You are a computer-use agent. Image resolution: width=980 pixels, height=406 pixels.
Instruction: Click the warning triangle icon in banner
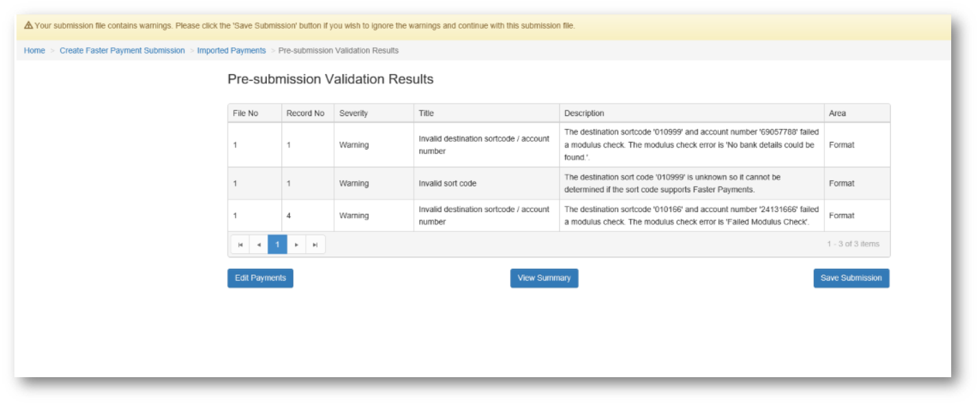[28, 25]
